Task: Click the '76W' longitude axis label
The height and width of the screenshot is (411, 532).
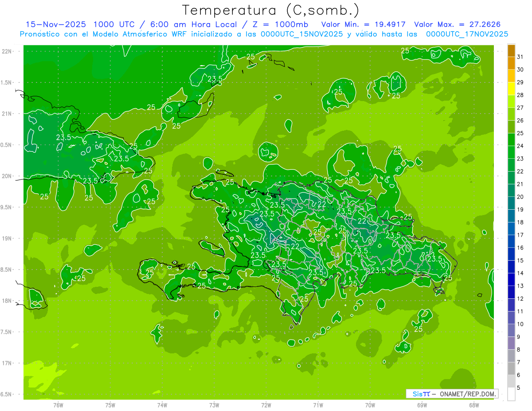Action: (58, 405)
